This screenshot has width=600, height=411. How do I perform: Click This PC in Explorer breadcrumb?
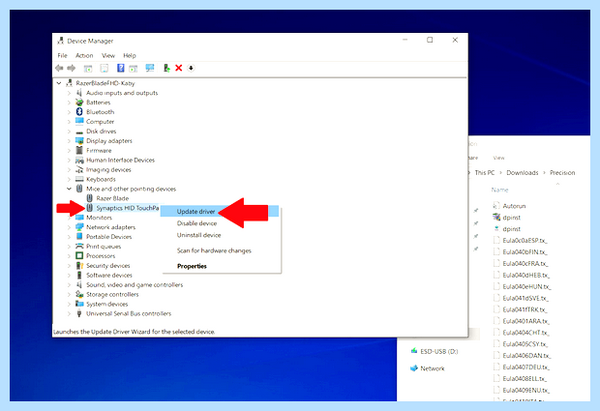[484, 173]
